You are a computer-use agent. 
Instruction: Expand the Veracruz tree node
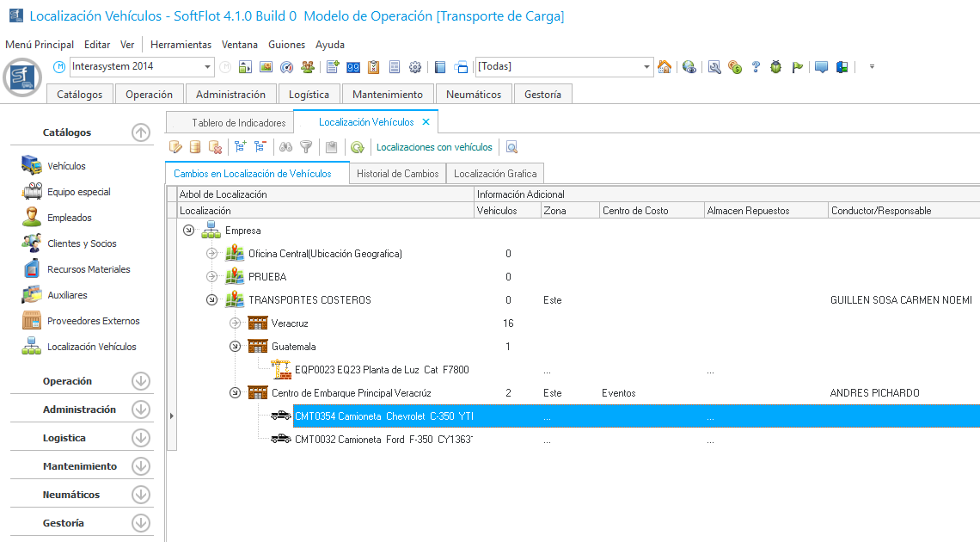pos(235,323)
